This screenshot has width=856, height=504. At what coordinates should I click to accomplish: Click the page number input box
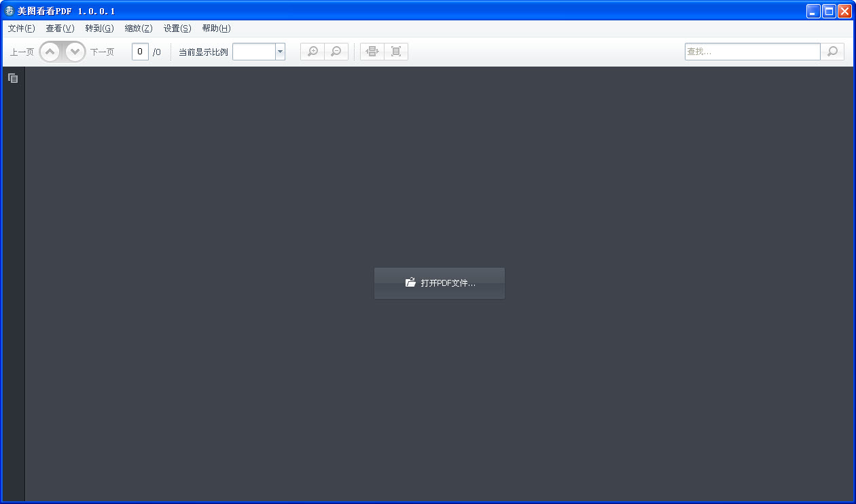coord(140,52)
